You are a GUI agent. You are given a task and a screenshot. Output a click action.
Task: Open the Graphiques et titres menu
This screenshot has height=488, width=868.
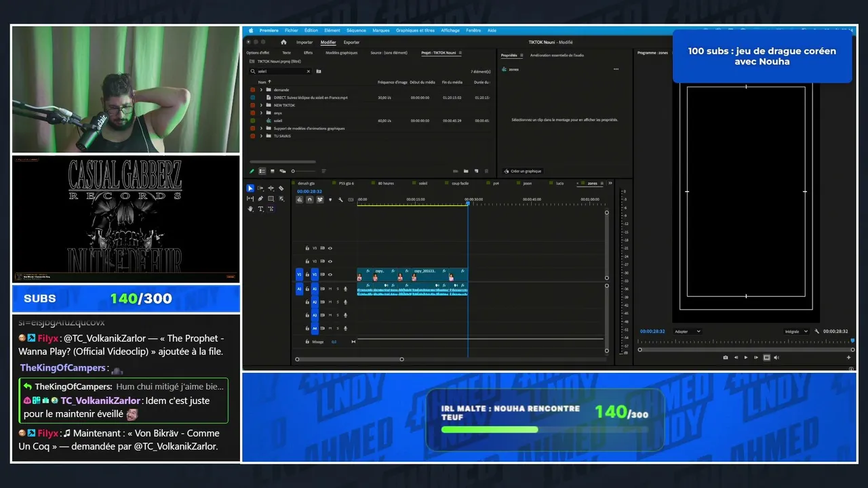(x=415, y=30)
